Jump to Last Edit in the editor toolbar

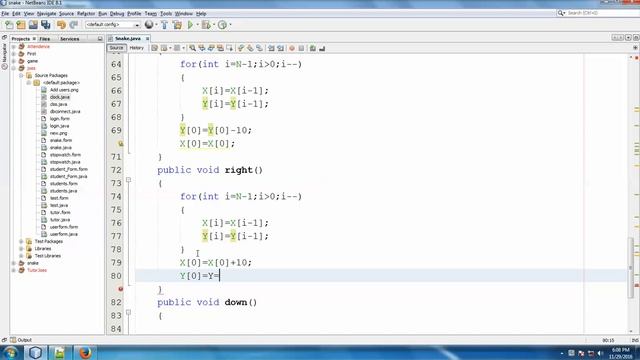154,48
